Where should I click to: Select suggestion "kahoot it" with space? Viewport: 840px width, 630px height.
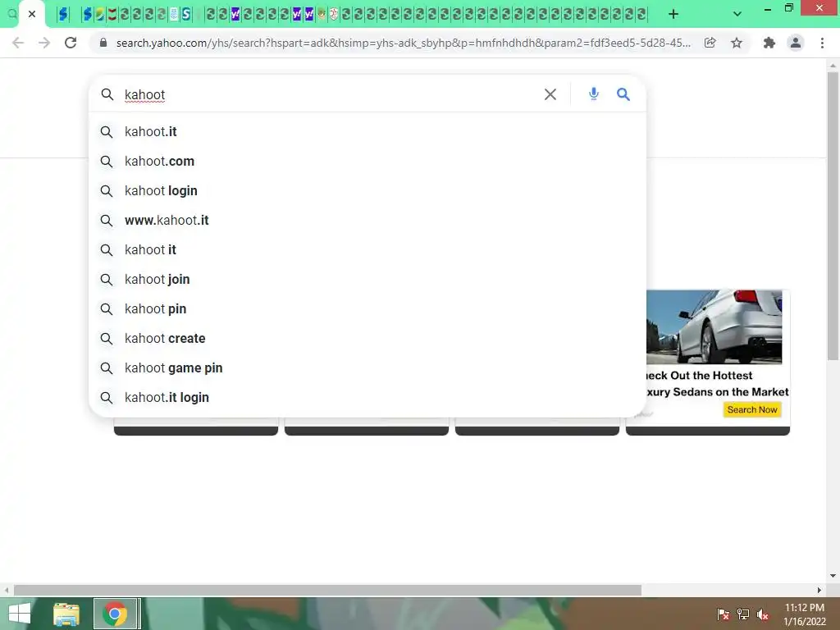pyautogui.click(x=367, y=249)
